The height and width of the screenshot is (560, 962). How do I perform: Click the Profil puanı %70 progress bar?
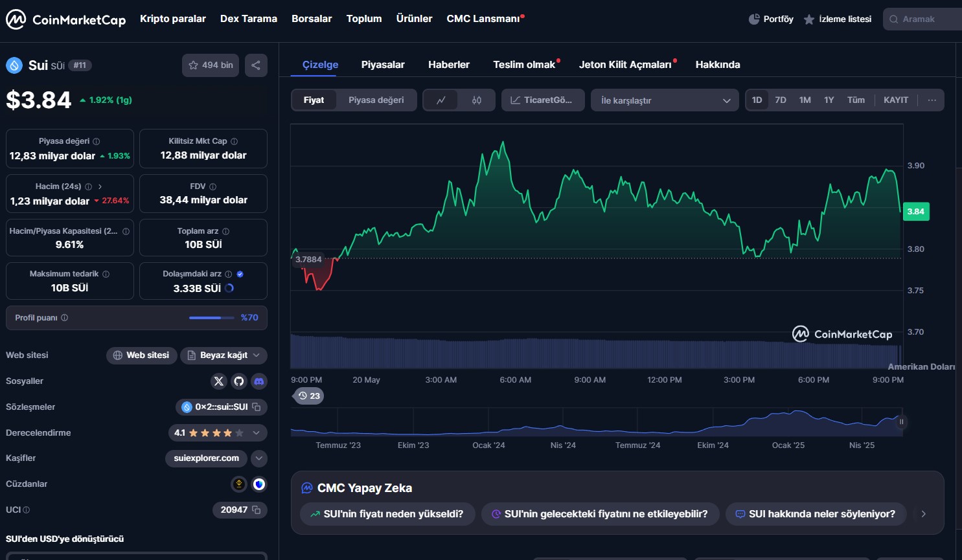click(211, 318)
